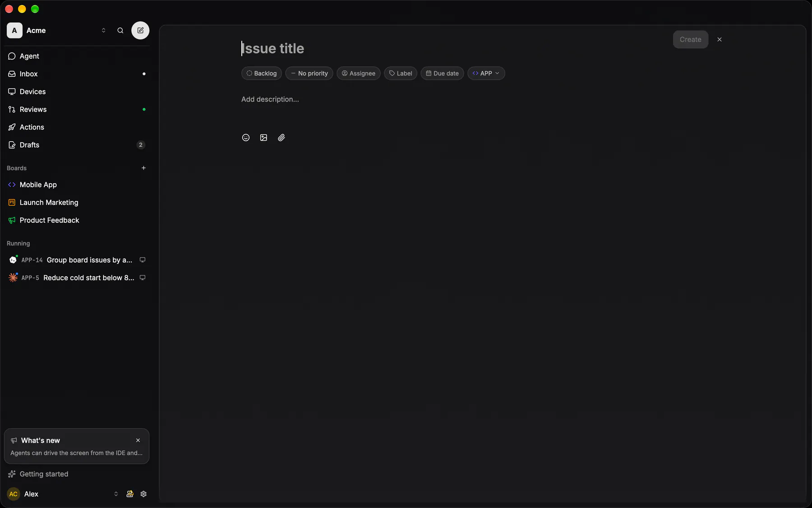Image resolution: width=812 pixels, height=508 pixels.
Task: Open the Label picker chip
Action: click(401, 74)
